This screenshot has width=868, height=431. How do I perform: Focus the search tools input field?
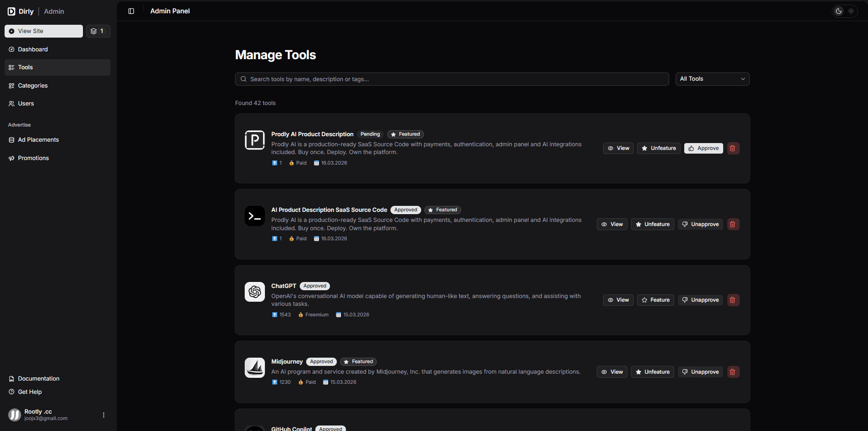click(x=451, y=79)
